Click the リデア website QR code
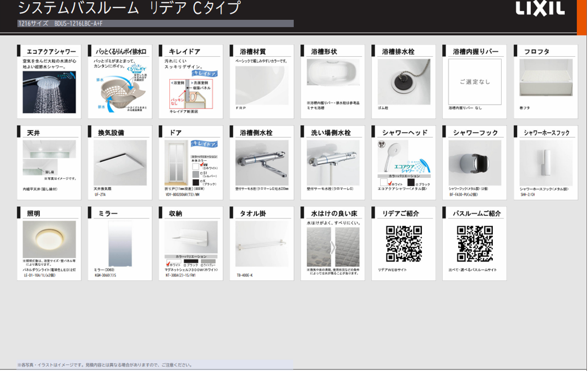The width and height of the screenshot is (588, 371). click(403, 243)
